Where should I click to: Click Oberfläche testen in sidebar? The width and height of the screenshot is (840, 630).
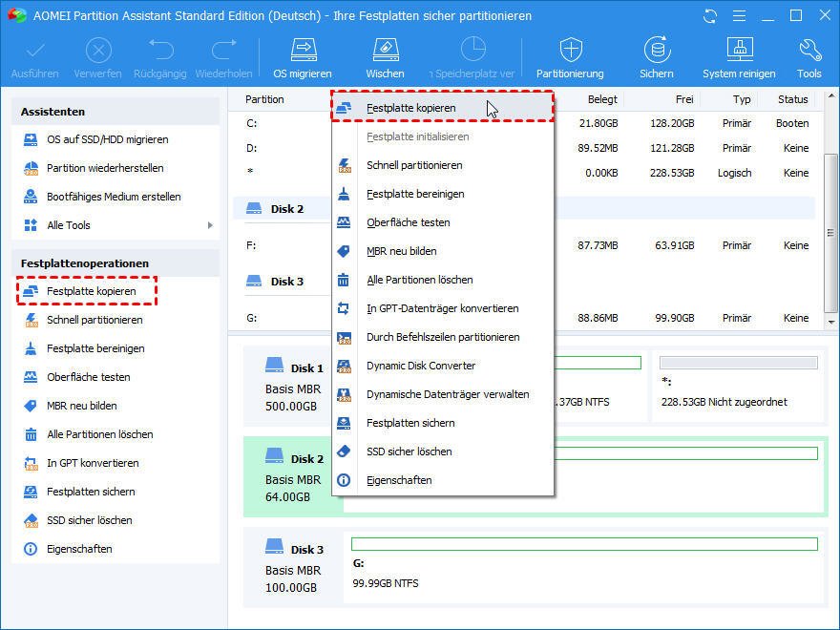pos(77,377)
